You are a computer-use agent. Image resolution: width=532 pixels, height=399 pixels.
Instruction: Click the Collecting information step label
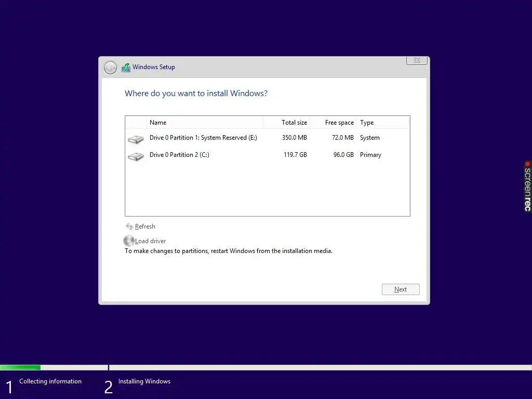click(50, 381)
